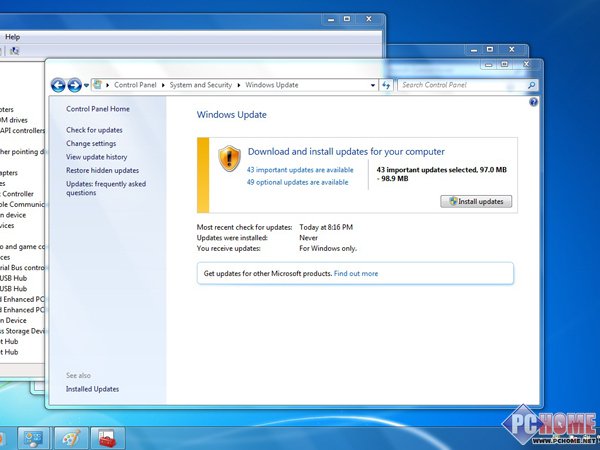Open Help menu in background window
The height and width of the screenshot is (450, 600).
pos(12,37)
